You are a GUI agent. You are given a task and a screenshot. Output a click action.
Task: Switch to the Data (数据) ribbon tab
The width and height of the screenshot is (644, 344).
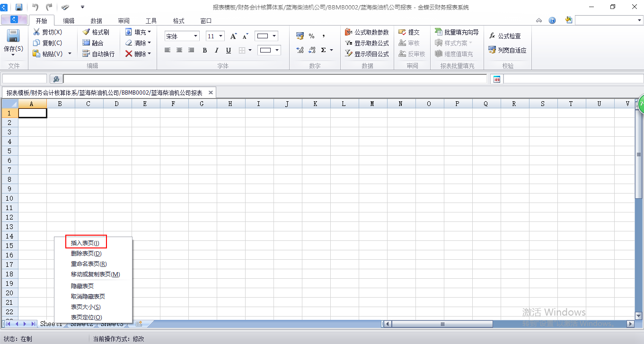pyautogui.click(x=96, y=21)
